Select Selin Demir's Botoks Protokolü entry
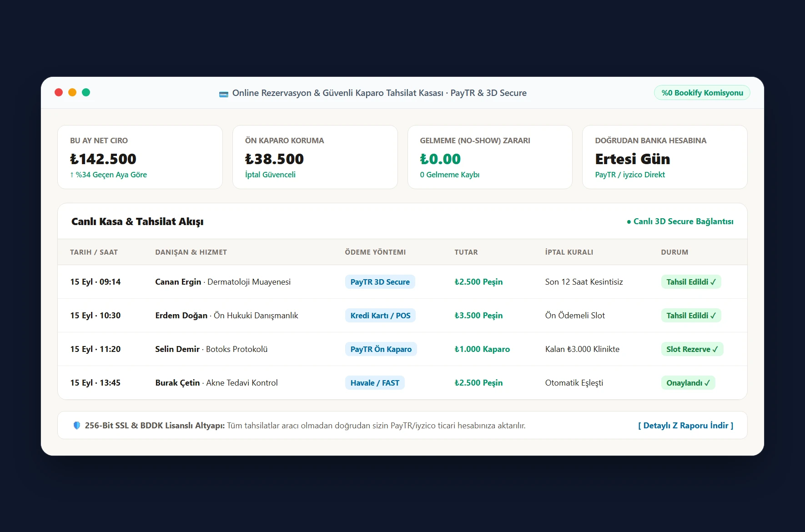805x532 pixels. [x=211, y=349]
